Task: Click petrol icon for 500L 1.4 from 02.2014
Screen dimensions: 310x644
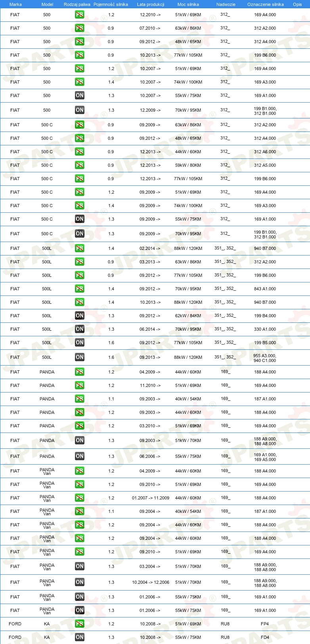Action: (x=80, y=248)
